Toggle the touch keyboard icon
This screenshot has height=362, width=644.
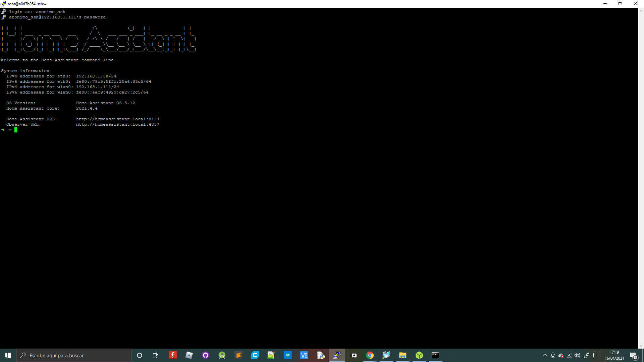click(597, 355)
